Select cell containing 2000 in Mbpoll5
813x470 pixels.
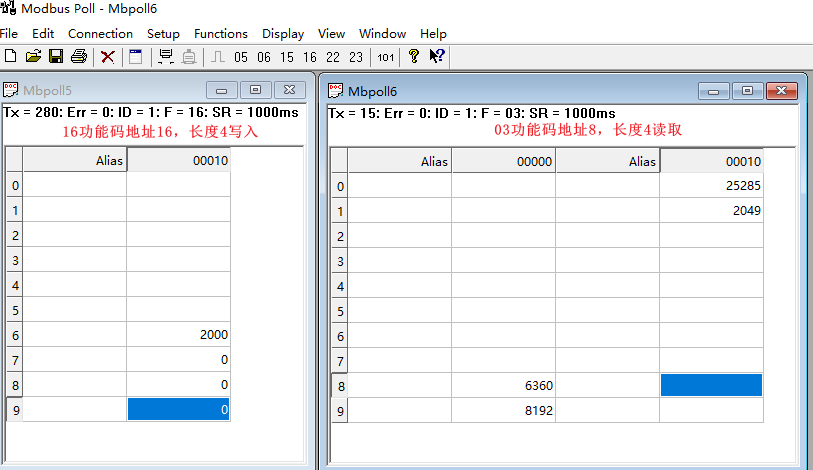point(178,335)
